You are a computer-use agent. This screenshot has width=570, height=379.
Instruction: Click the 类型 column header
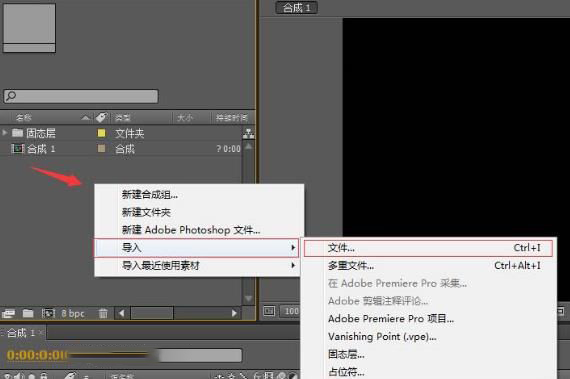[x=123, y=117]
